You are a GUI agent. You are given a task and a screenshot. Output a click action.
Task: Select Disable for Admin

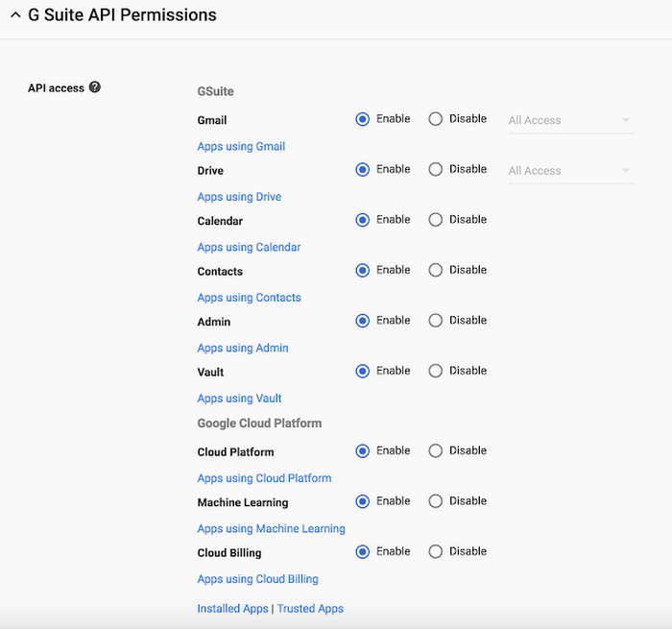[x=436, y=321]
